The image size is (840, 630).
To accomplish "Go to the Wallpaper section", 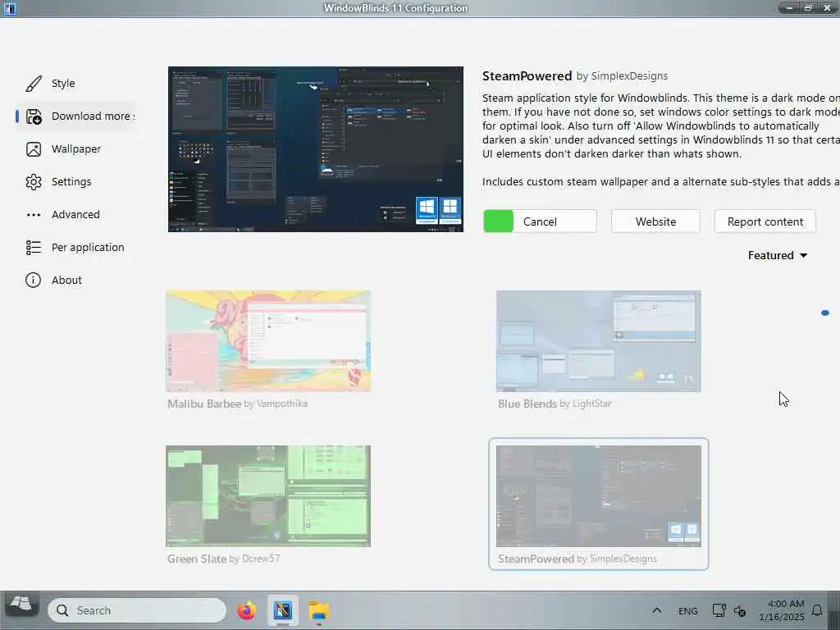I will [76, 149].
